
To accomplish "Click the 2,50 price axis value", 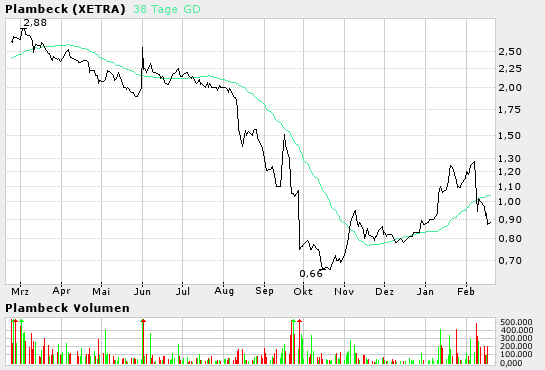I will point(510,52).
